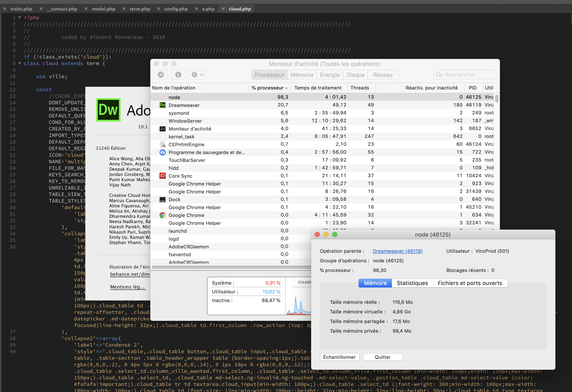The width and height of the screenshot is (572, 392).
Task: Click the Moniteur d'activité process icon
Action: pyautogui.click(x=162, y=129)
